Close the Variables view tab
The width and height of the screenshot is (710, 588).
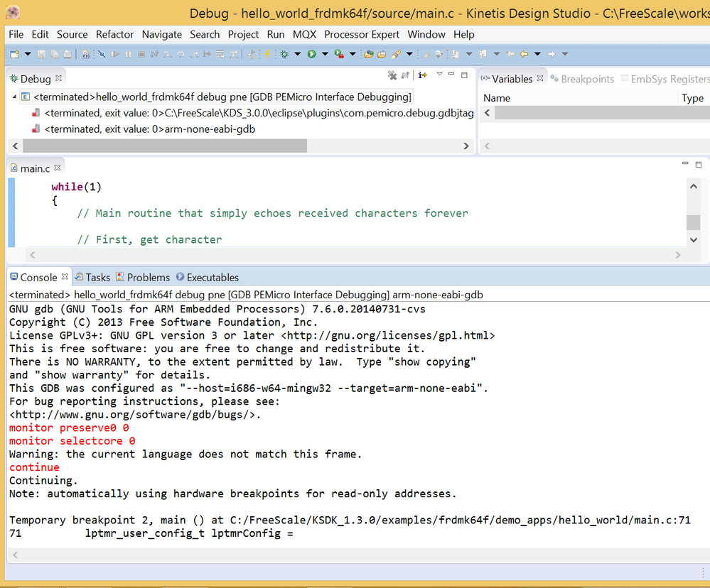click(540, 78)
